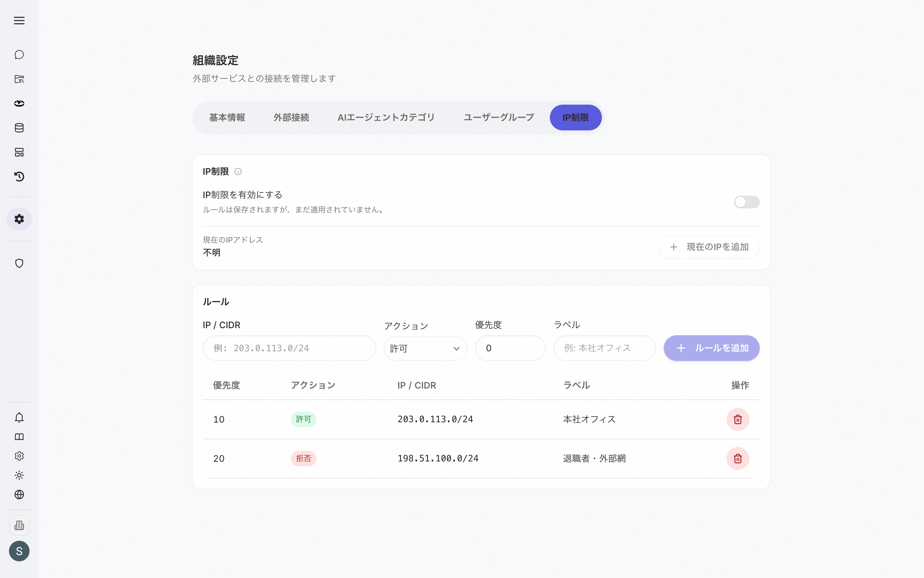Image resolution: width=924 pixels, height=578 pixels.
Task: Open the shield security icon in sidebar
Action: pos(19,263)
